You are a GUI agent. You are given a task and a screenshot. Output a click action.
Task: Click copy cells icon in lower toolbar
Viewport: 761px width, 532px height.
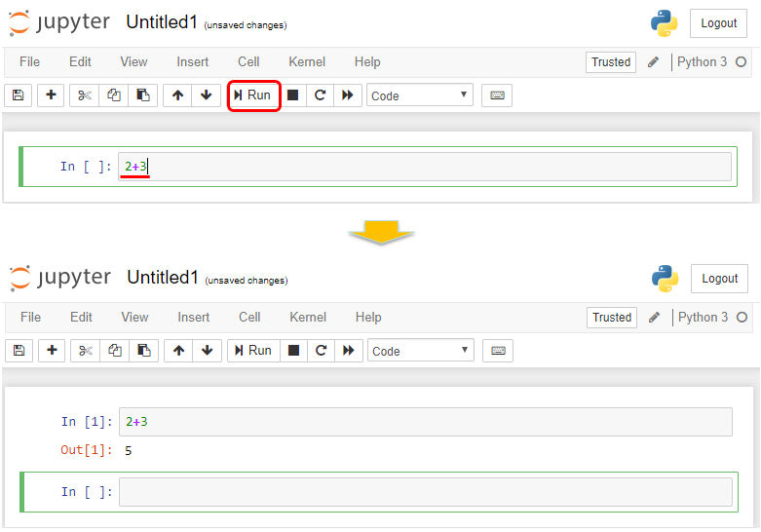click(x=115, y=351)
